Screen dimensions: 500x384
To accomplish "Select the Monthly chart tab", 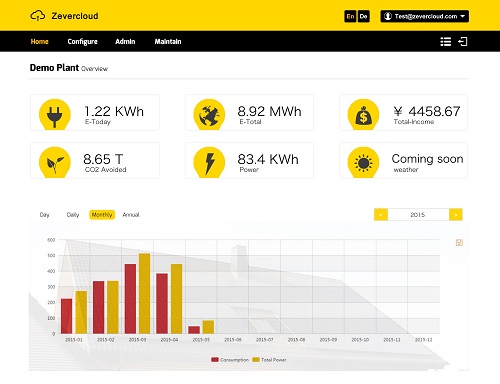I will [x=102, y=215].
